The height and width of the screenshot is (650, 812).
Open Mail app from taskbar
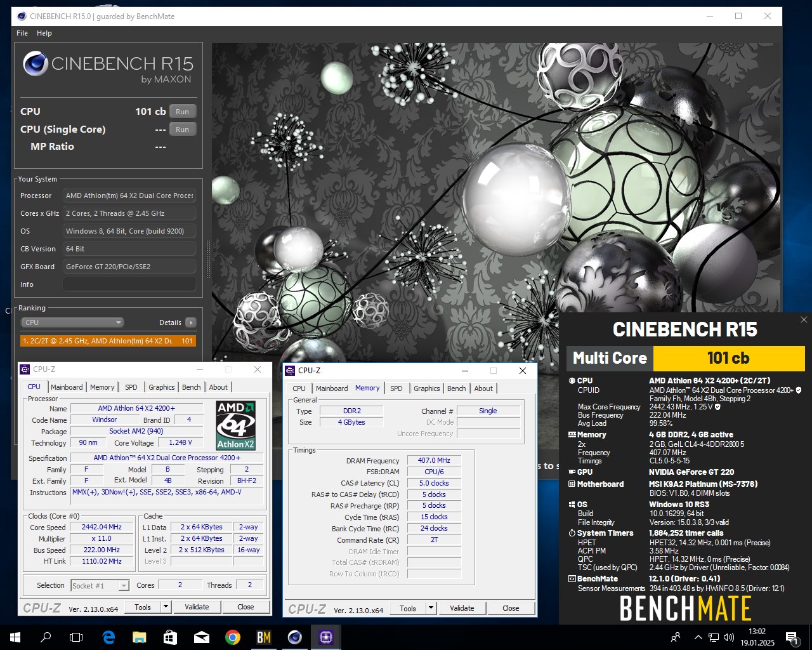point(202,637)
